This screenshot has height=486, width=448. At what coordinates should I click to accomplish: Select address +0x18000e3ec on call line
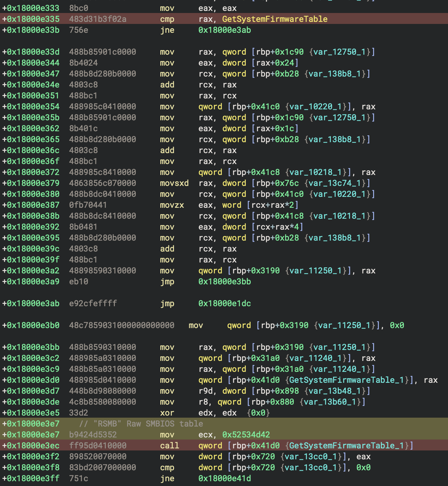31,445
